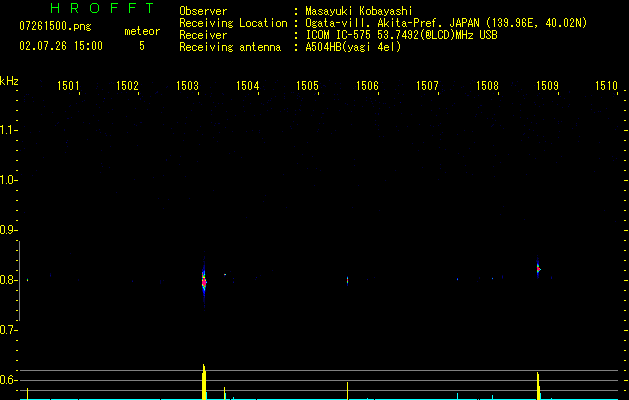629x400 pixels.
Task: Select the filename 07261500.png
Action: coord(55,27)
